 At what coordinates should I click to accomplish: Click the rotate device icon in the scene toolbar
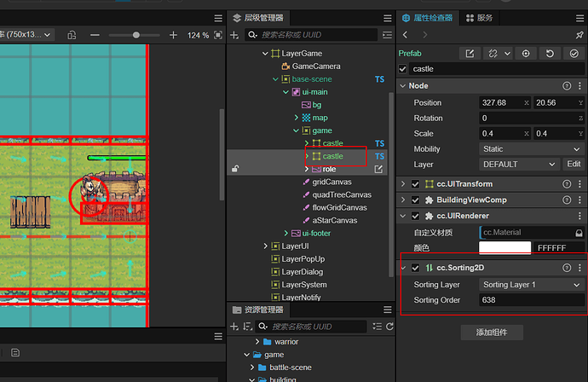click(x=72, y=35)
